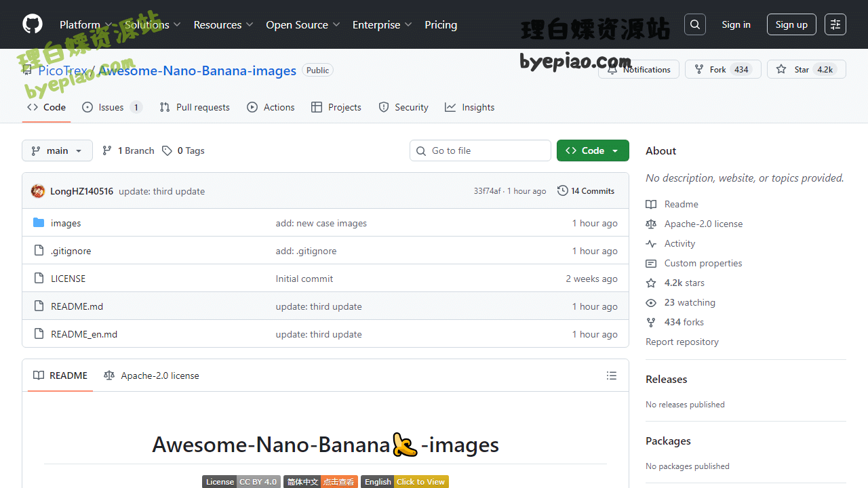Open the 'Initial commit' message link
The image size is (868, 488).
(304, 279)
